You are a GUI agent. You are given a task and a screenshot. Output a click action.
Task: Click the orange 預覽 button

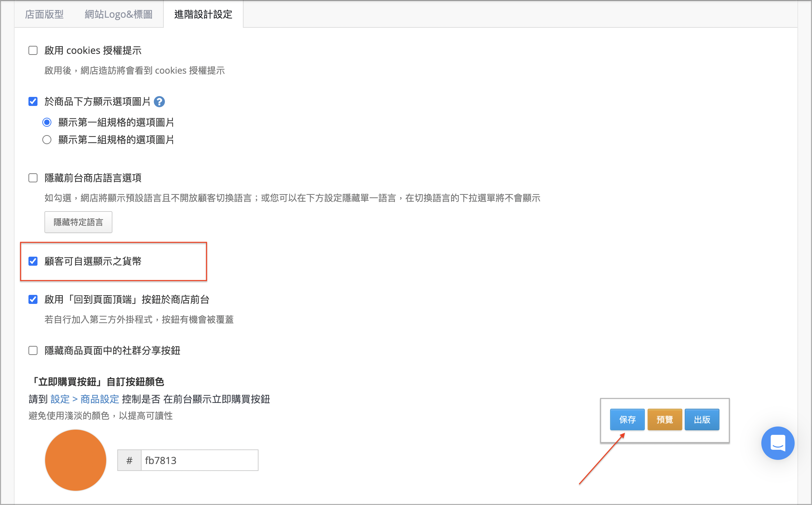(665, 420)
